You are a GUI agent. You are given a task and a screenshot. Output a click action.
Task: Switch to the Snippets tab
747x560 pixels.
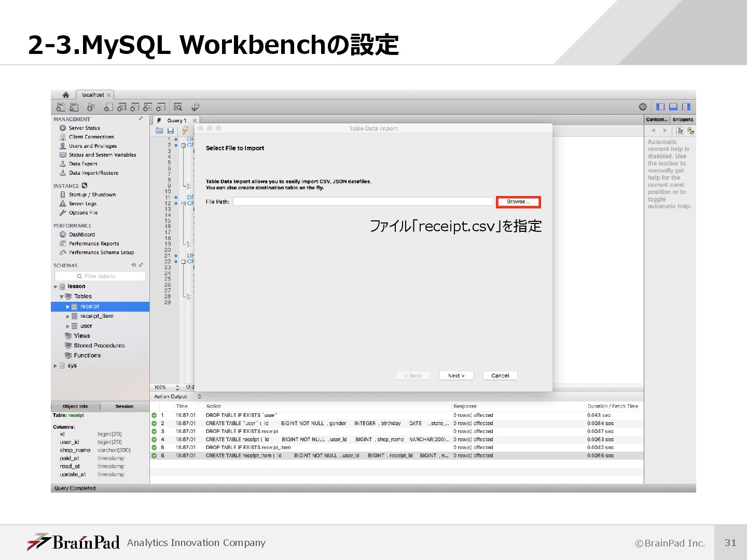coord(683,119)
